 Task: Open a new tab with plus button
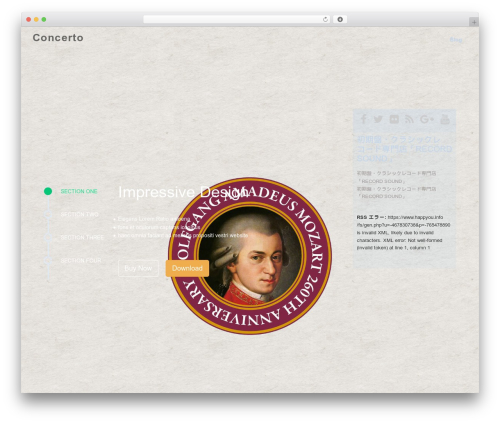pos(474,22)
